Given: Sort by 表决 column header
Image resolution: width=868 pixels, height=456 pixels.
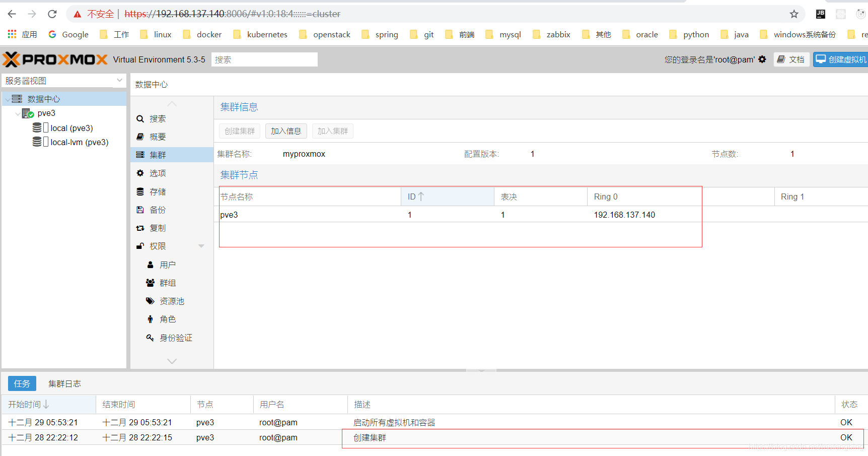Looking at the screenshot, I should 541,197.
